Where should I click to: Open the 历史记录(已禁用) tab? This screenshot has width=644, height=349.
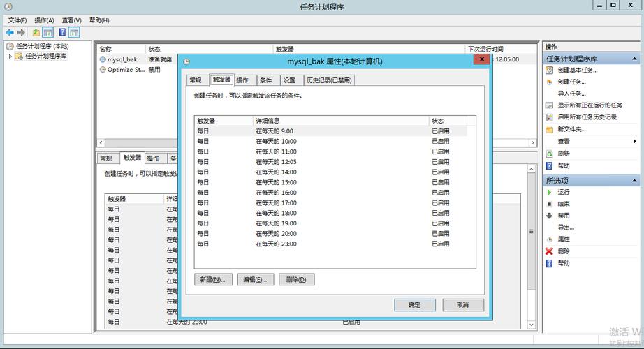click(x=329, y=80)
